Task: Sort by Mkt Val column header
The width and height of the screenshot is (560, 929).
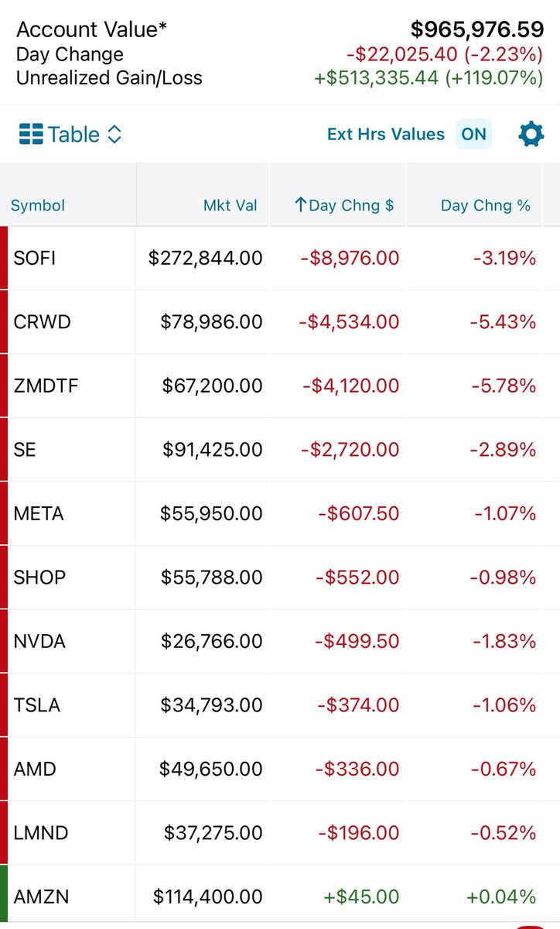Action: pyautogui.click(x=230, y=205)
